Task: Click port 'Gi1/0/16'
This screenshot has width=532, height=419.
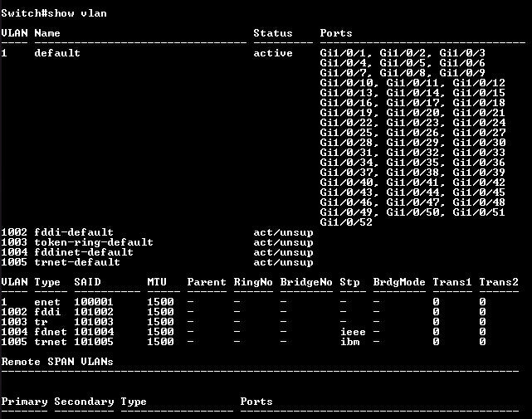Action: (x=346, y=103)
